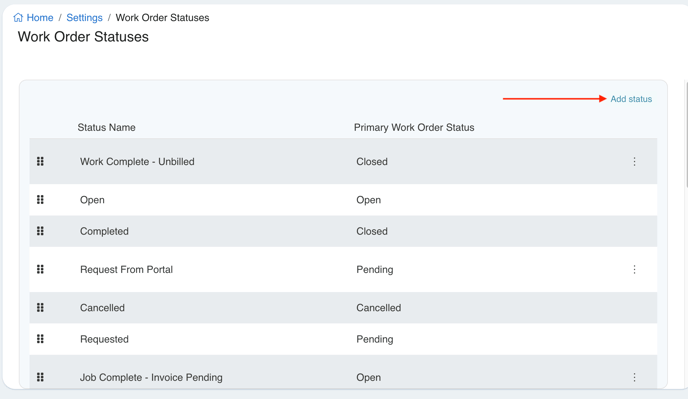
Task: Select drag handle for Completed status
Action: pyautogui.click(x=40, y=231)
